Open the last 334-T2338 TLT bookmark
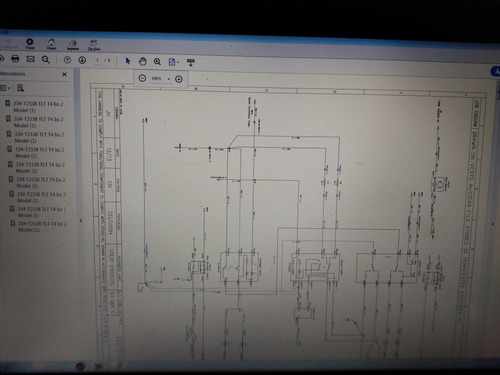Image resolution: width=500 pixels, height=375 pixels. (38, 226)
